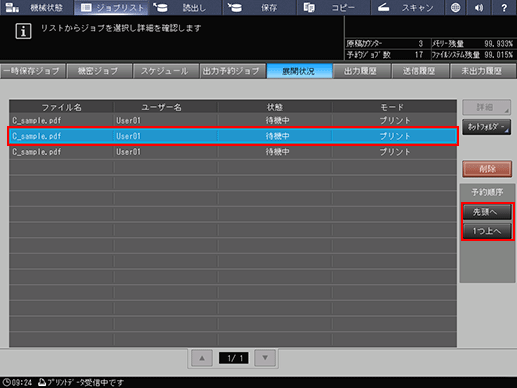517x388 pixels.
Task: Select the third C_sample.pdf job row
Action: pyautogui.click(x=233, y=152)
